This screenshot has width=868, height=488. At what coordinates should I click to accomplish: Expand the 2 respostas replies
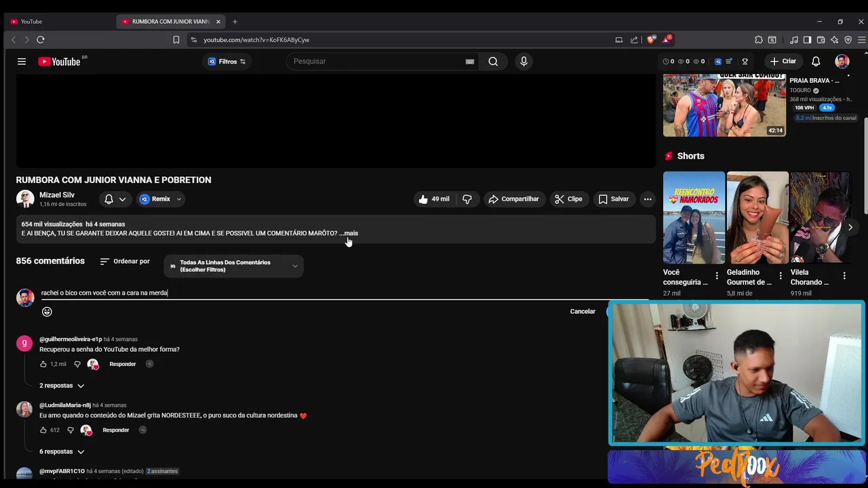click(62, 386)
